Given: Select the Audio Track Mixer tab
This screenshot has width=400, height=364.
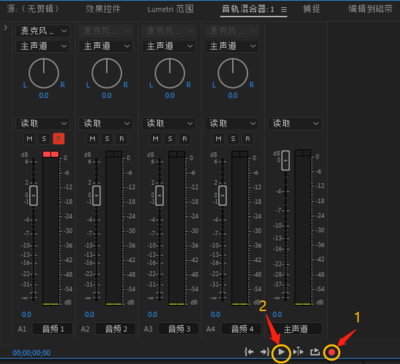Looking at the screenshot, I should coord(248,9).
